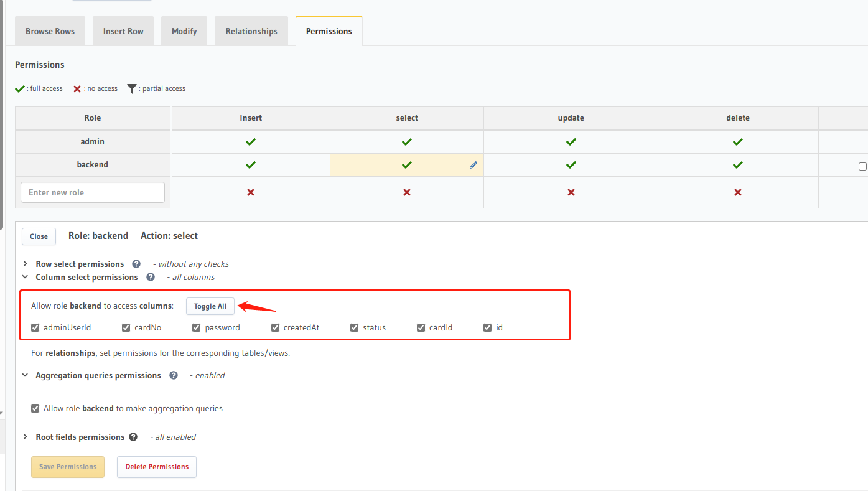Click green check for admin delete permission
Viewport: 868px width, 491px height.
(738, 141)
